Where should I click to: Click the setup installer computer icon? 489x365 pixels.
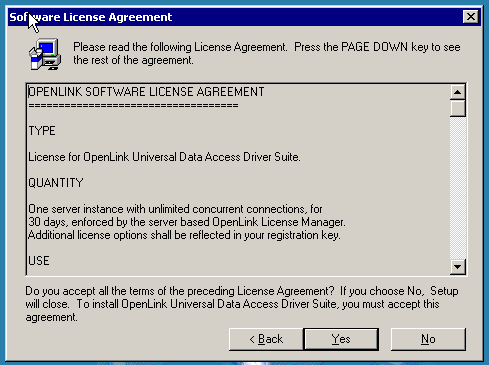coord(45,54)
